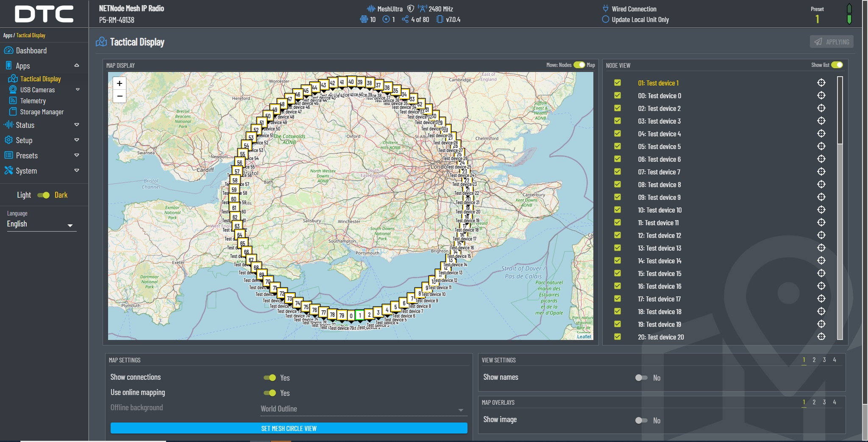The height and width of the screenshot is (442, 868).
Task: Switch to View Settings page 2
Action: [x=814, y=360]
